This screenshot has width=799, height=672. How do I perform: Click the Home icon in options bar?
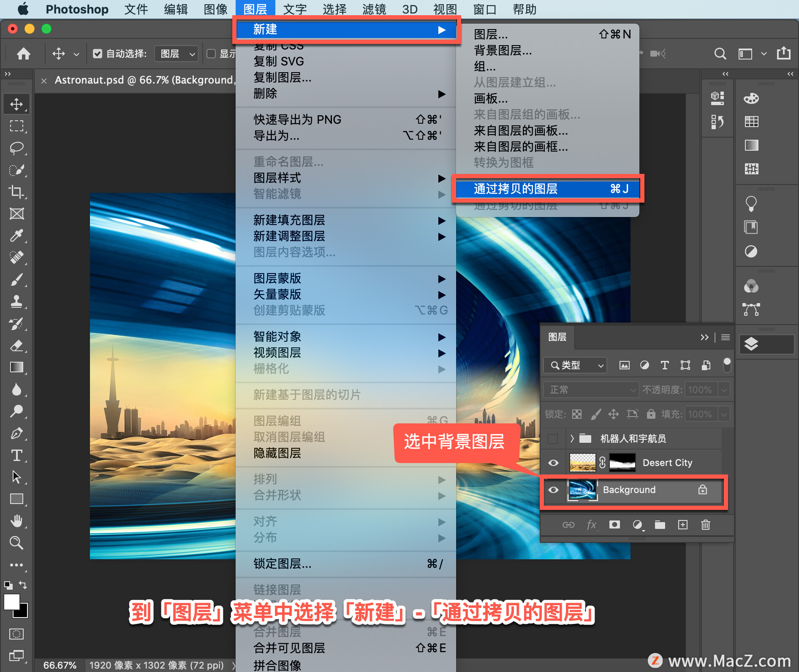[24, 54]
